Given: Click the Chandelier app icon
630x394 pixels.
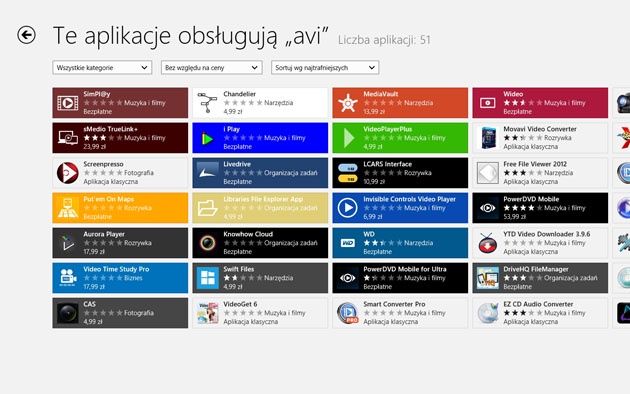Looking at the screenshot, I should [207, 103].
